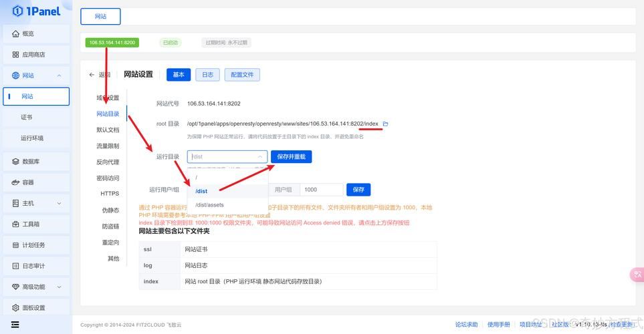Click the 返回 back arrow
644x334 pixels.
tap(92, 75)
